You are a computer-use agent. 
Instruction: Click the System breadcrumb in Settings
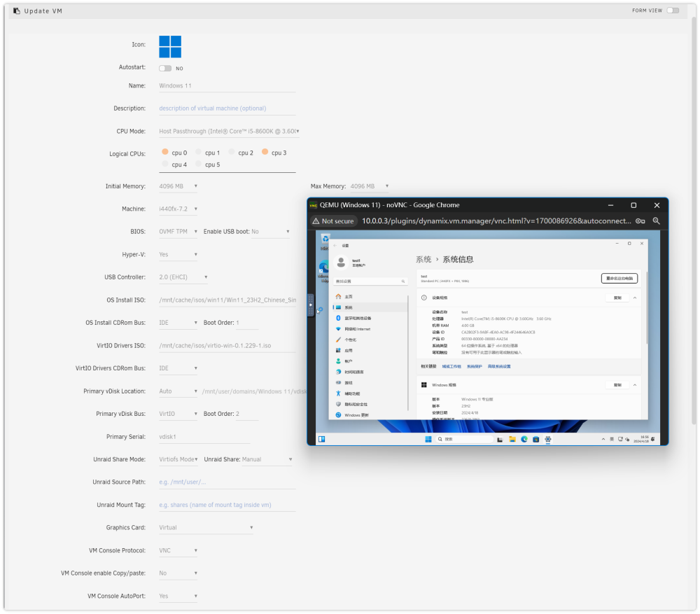[x=423, y=260]
